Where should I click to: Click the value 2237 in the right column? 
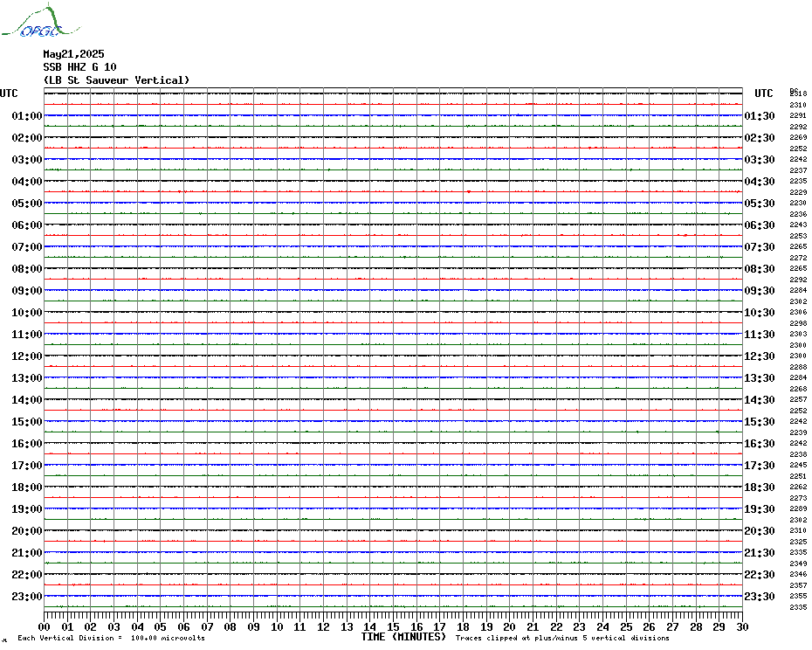798,170
